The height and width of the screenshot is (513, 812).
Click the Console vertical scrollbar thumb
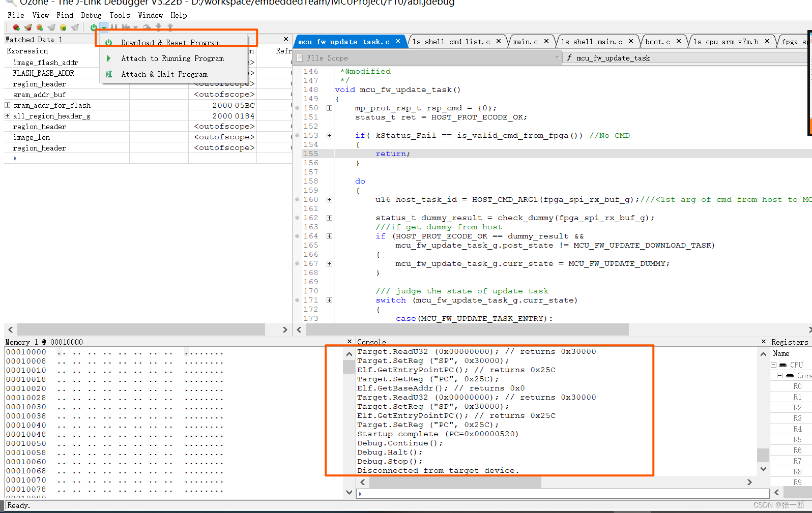pos(763,455)
